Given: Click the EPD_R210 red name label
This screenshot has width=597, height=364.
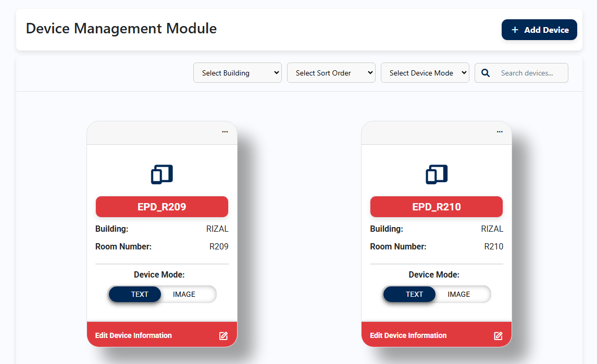Looking at the screenshot, I should click(437, 207).
